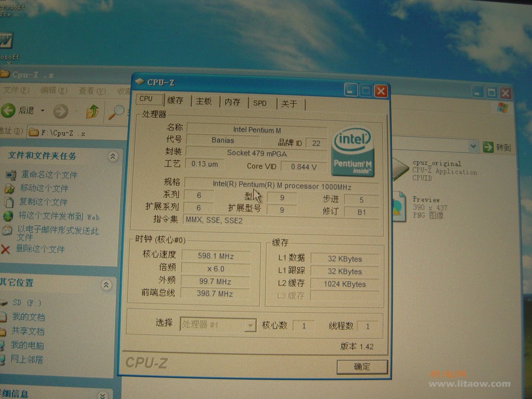The width and height of the screenshot is (532, 399).
Task: Click the 转到 go button
Action: (x=496, y=147)
